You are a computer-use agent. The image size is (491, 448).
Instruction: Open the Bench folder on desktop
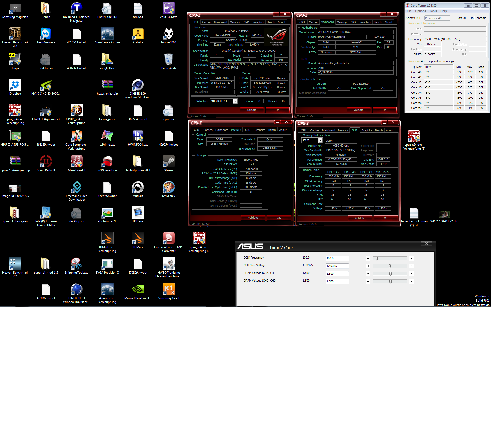[46, 10]
